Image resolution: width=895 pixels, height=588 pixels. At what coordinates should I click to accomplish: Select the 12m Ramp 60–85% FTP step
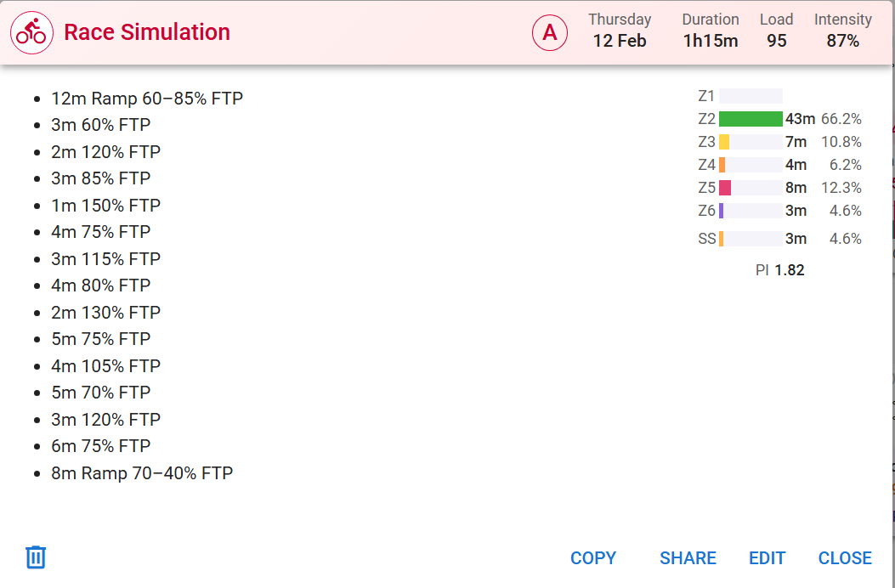[x=147, y=99]
